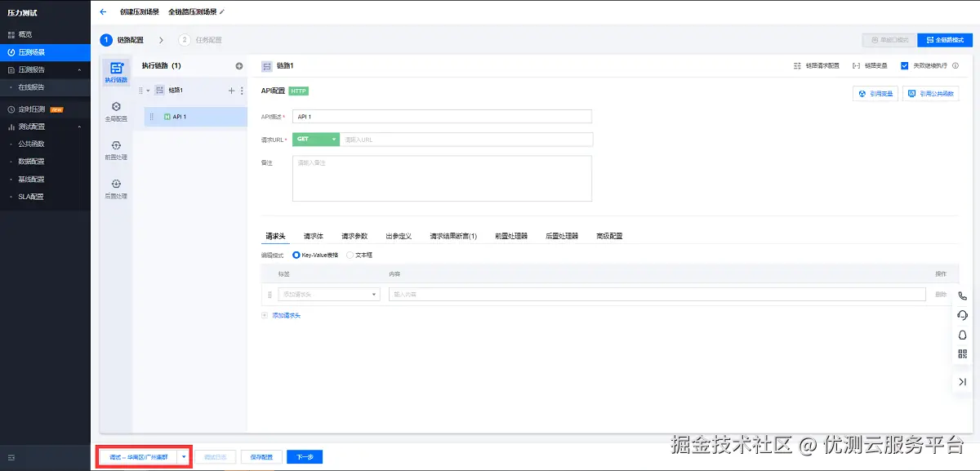Image resolution: width=980 pixels, height=471 pixels.
Task: Open the 全局配置 panel icon
Action: [x=115, y=110]
